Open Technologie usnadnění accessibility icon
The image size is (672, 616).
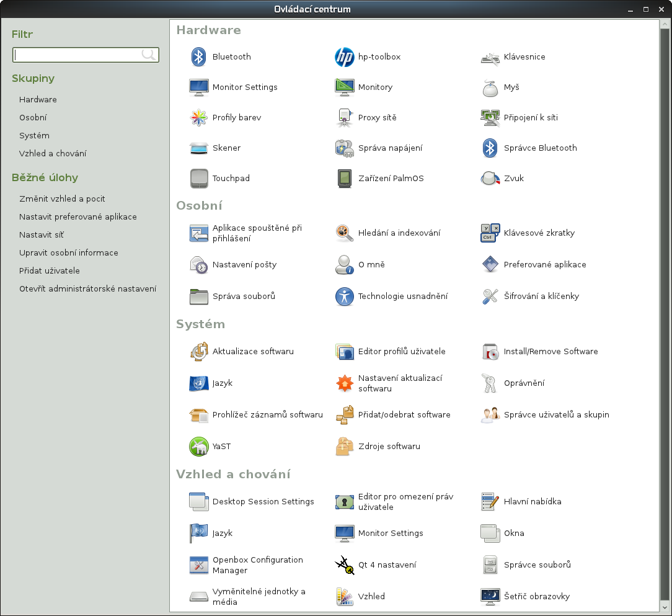coord(344,296)
